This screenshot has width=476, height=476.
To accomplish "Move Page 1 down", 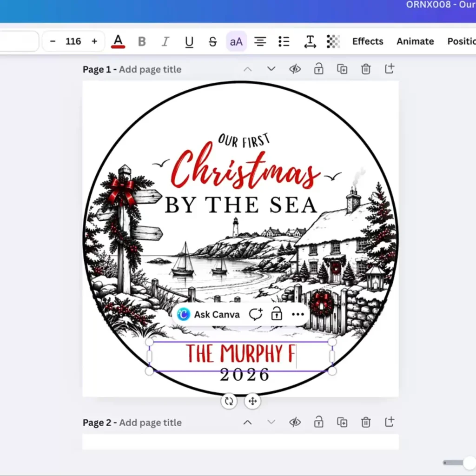I will (x=271, y=69).
